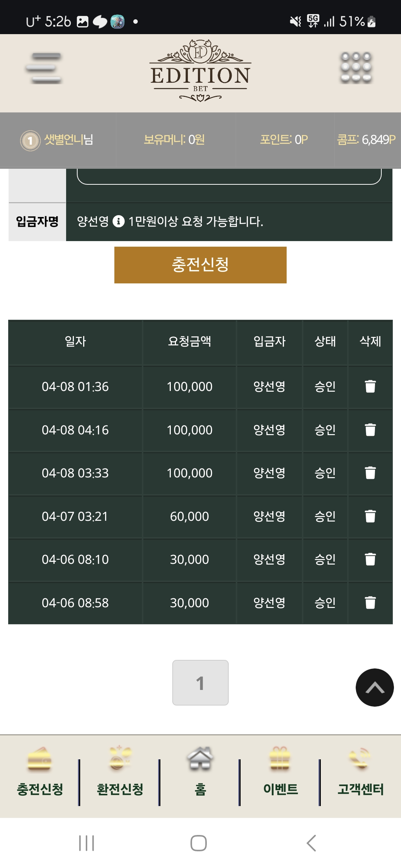Screen dimensions: 401x868
Task: Open the hamburger menu icon
Action: [x=44, y=68]
